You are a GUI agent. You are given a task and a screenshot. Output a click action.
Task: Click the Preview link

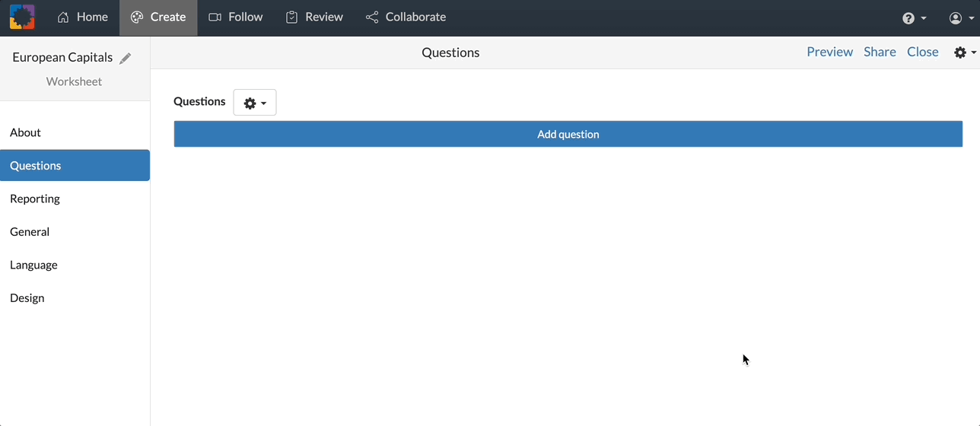tap(829, 52)
